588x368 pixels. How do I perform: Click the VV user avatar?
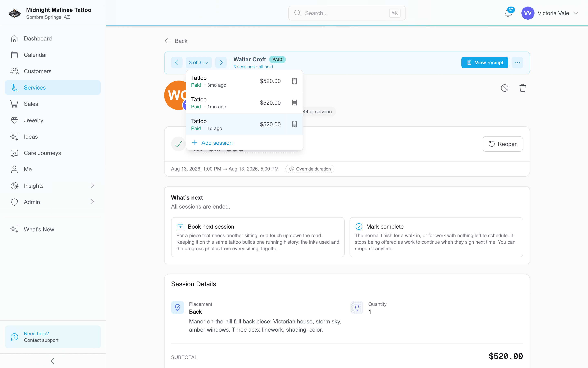coord(528,13)
